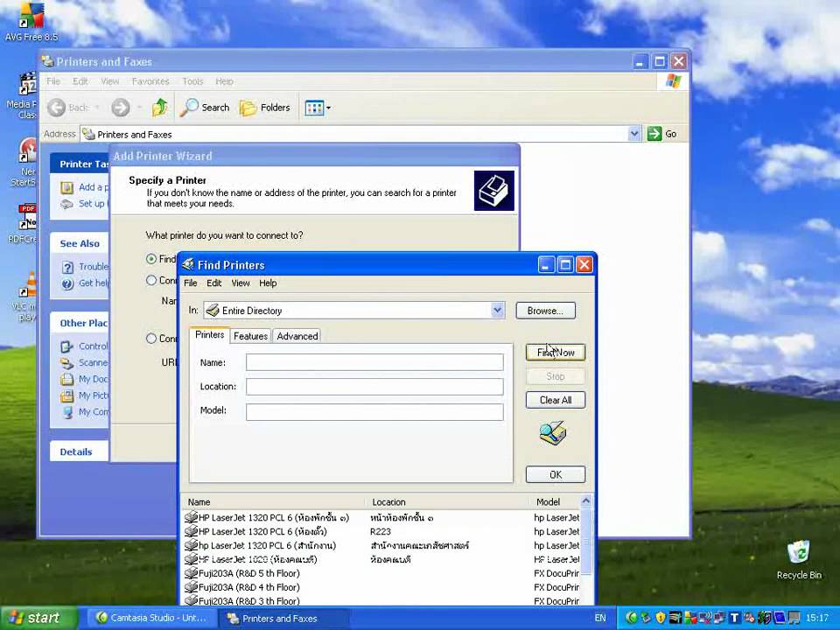Click Get help with printing icon
The image size is (840, 630).
pyautogui.click(x=67, y=283)
